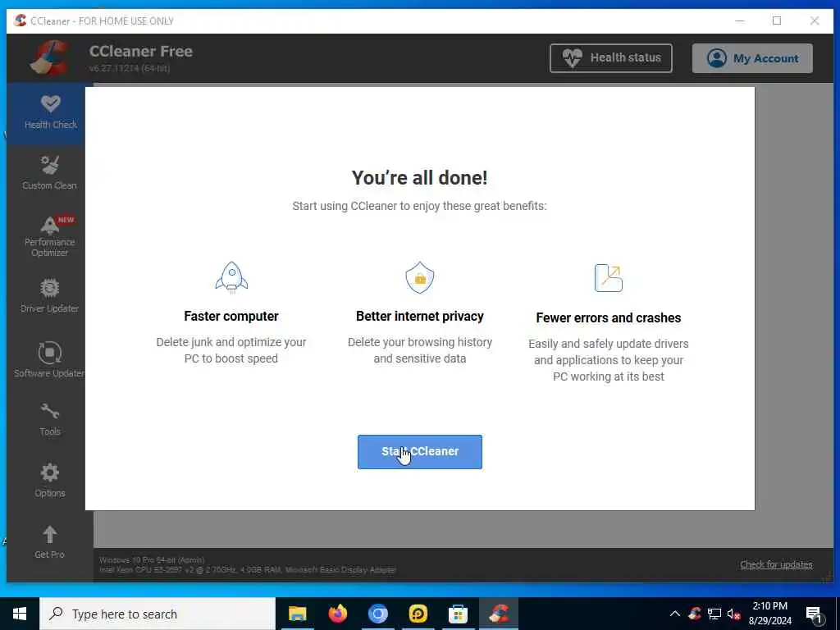Click the shield lock icon above Better internet privacy
Screen dimensions: 840x630
coord(419,277)
